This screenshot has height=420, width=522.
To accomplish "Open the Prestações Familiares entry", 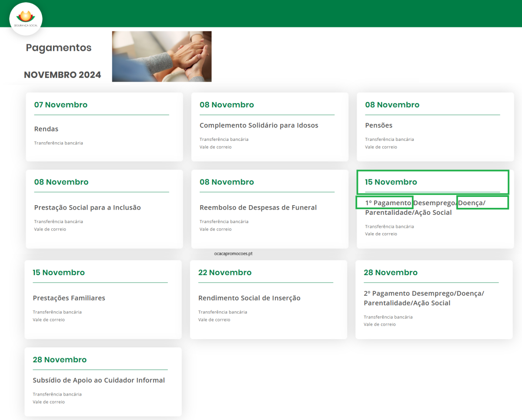I will pyautogui.click(x=69, y=298).
